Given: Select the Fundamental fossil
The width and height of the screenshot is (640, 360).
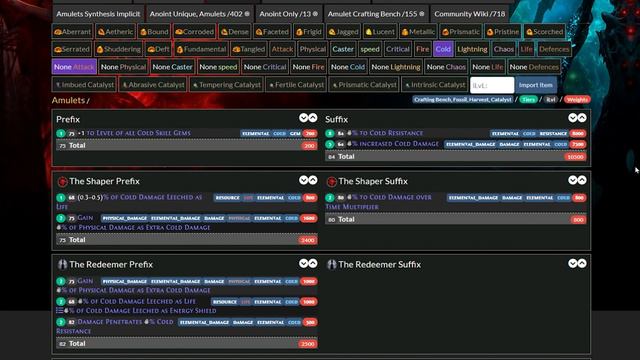Looking at the screenshot, I should point(201,49).
